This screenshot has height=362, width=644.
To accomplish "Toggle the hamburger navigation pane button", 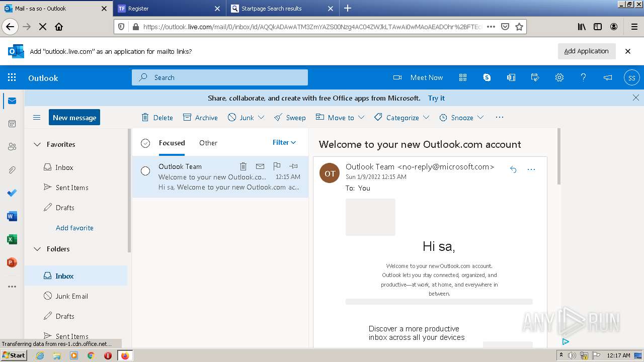I will pyautogui.click(x=37, y=118).
